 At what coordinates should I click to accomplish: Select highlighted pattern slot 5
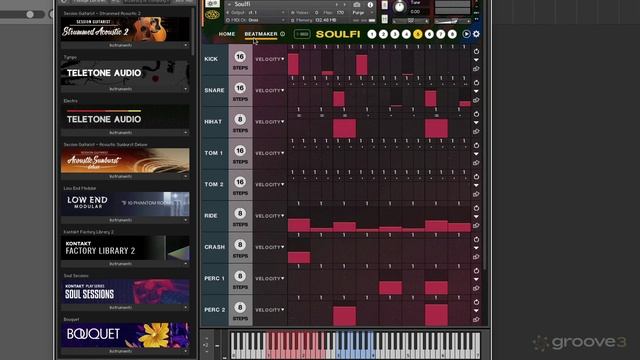coord(418,34)
